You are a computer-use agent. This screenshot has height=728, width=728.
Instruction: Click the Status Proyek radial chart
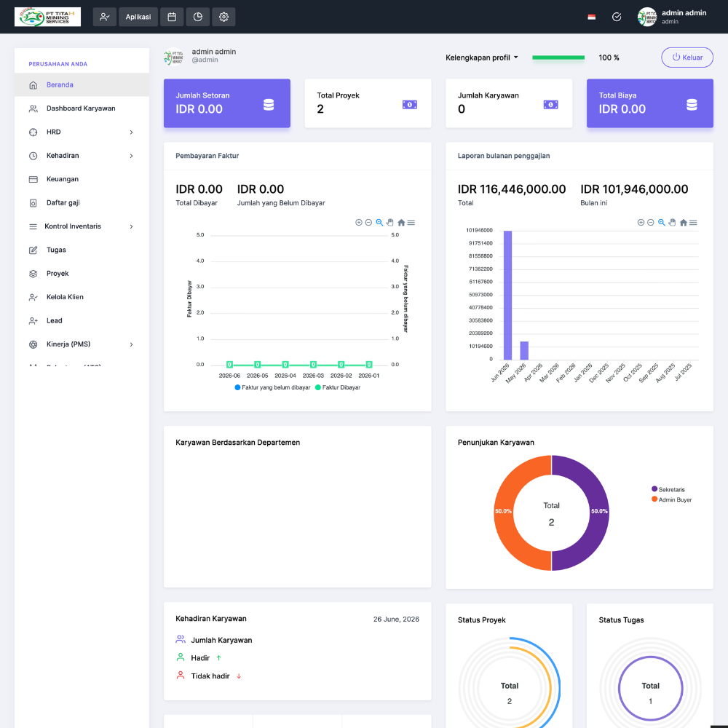510,684
